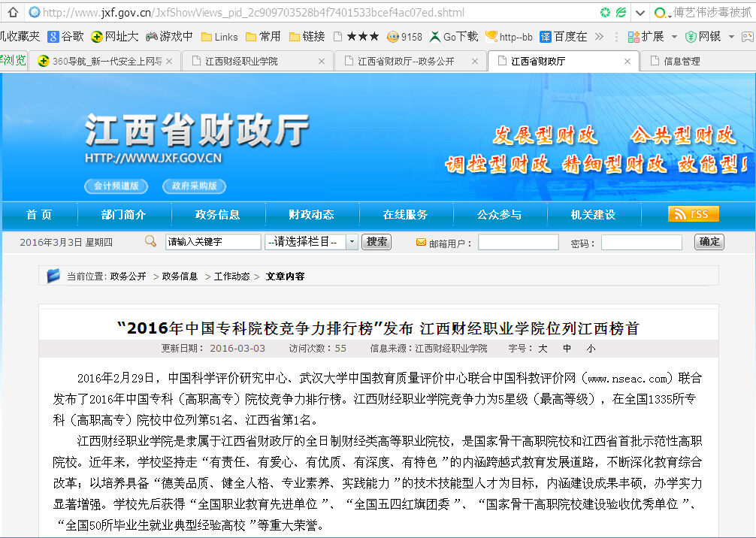Image resolution: width=756 pixels, height=538 pixels.
Task: Click 工作动态 in the breadcrumb
Action: click(231, 277)
